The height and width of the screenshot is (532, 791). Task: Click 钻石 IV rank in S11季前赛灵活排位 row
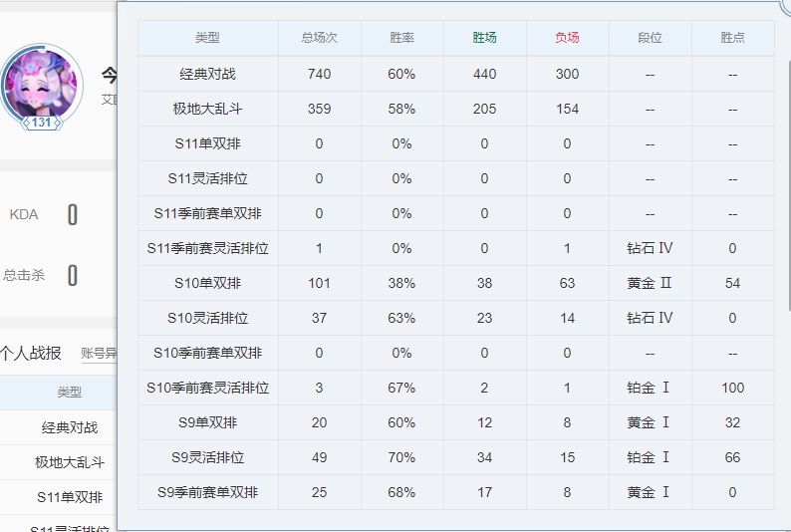coord(650,248)
